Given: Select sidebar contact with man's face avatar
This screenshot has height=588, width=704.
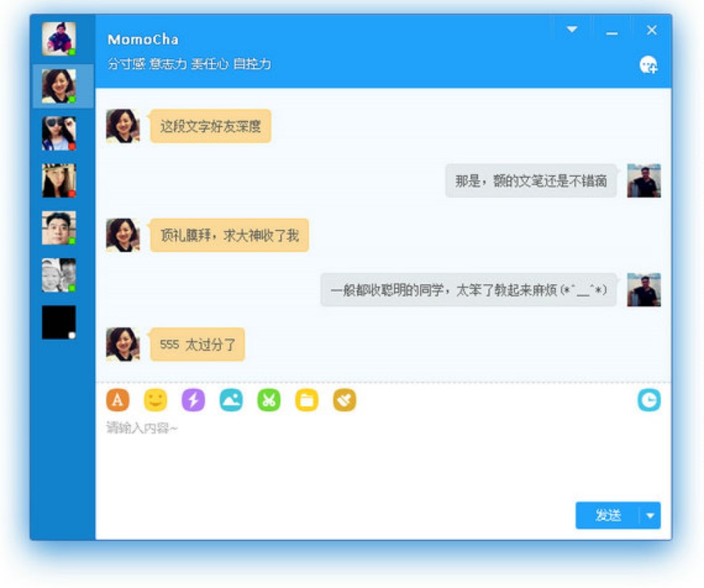Looking at the screenshot, I should [59, 228].
